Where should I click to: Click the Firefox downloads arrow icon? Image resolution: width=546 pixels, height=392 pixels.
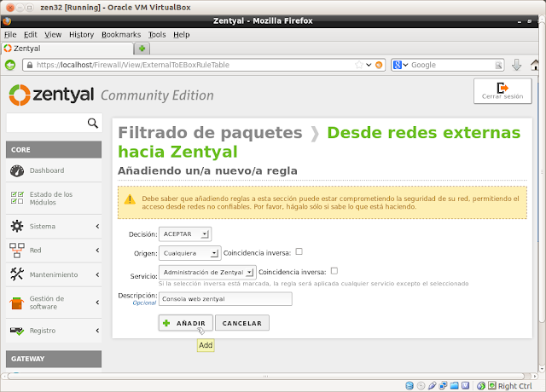click(x=516, y=65)
